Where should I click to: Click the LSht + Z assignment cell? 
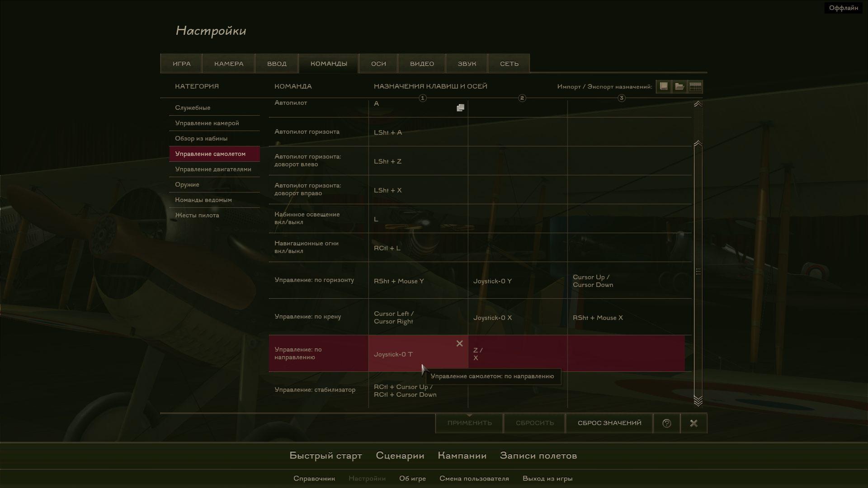click(x=418, y=161)
